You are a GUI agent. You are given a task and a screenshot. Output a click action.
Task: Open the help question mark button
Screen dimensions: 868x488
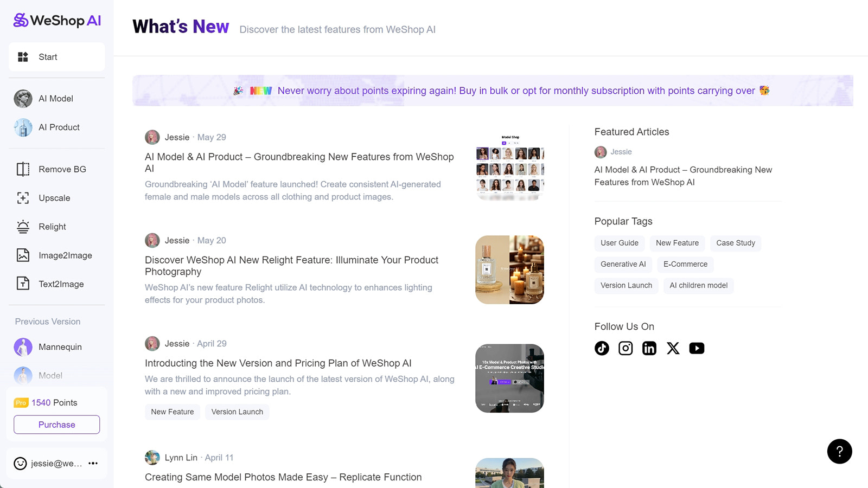tap(840, 452)
